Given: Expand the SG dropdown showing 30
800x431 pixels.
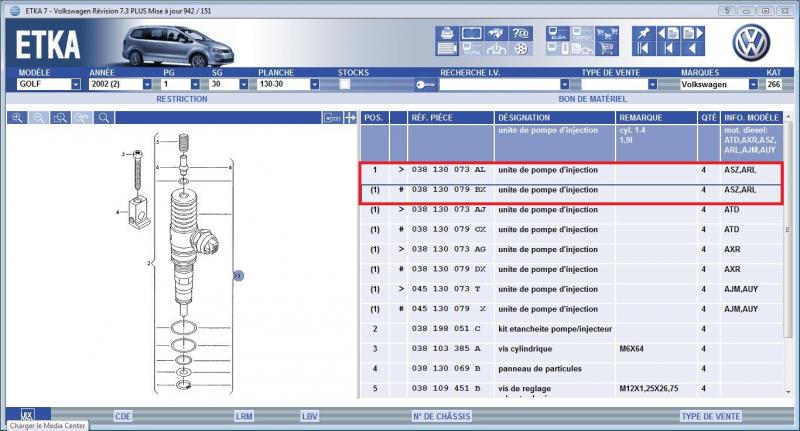Looking at the screenshot, I should pos(243,84).
